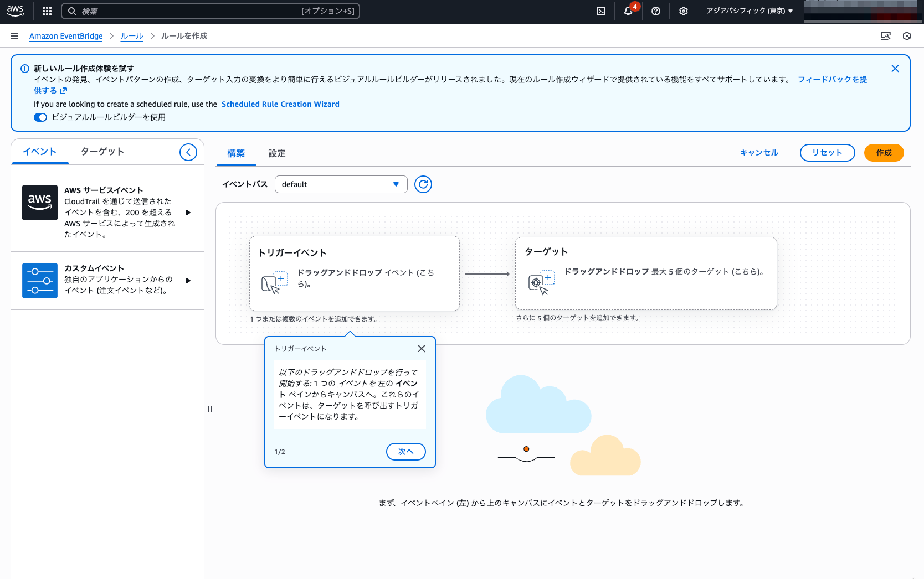Open the AWS services grid menu
This screenshot has width=924, height=579.
pos(47,11)
